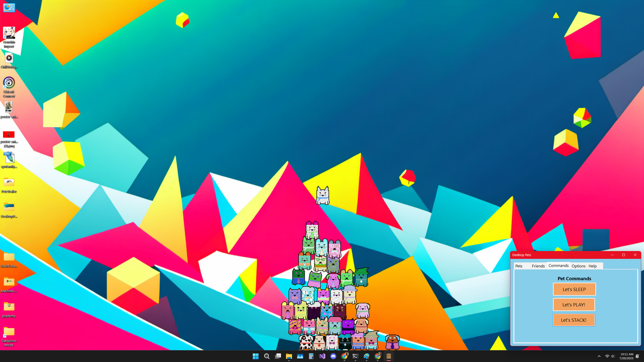The height and width of the screenshot is (362, 644).
Task: Launch Visual Studio from the taskbar
Action: (322, 356)
